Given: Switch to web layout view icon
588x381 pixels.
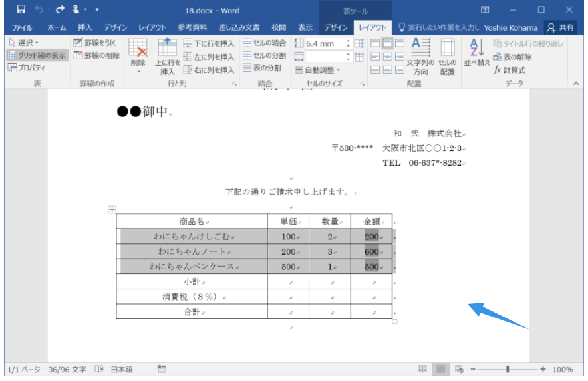Looking at the screenshot, I should [x=459, y=370].
